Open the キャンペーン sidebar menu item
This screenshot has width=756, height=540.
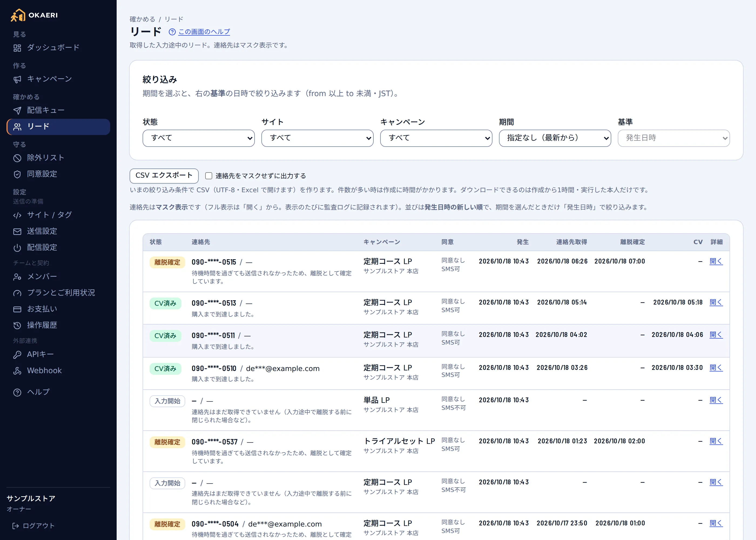(58, 79)
